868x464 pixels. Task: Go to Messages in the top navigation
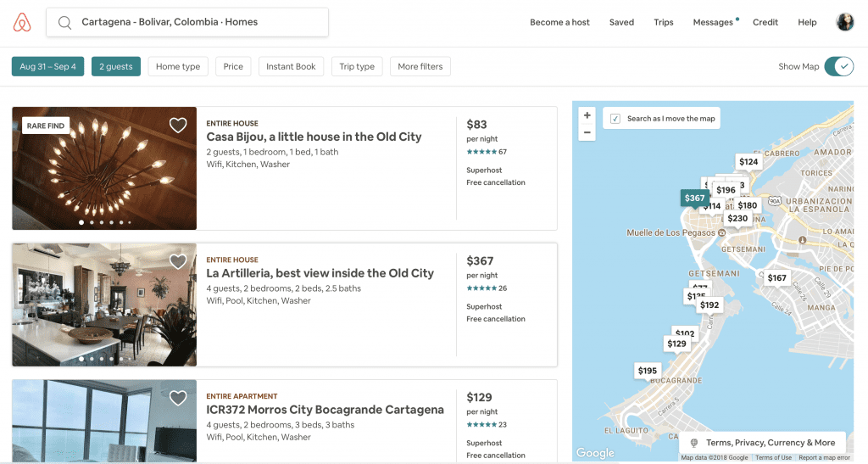pyautogui.click(x=713, y=22)
